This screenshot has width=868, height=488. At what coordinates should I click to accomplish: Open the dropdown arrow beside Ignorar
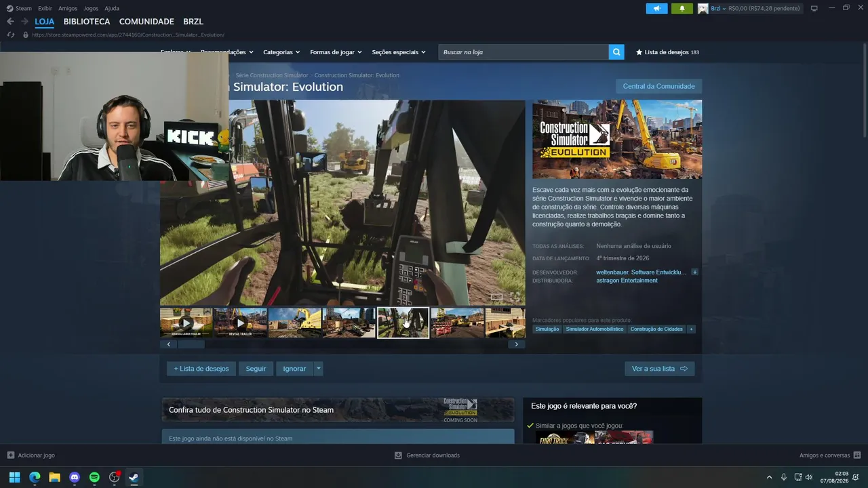pyautogui.click(x=318, y=369)
